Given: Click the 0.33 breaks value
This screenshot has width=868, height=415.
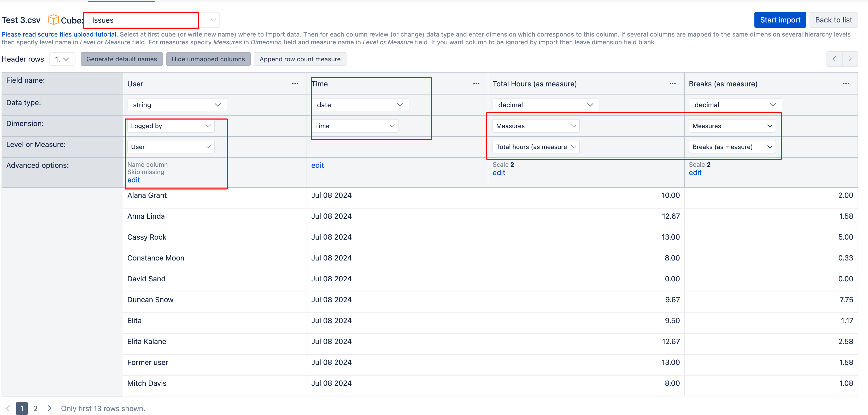Looking at the screenshot, I should [x=846, y=258].
